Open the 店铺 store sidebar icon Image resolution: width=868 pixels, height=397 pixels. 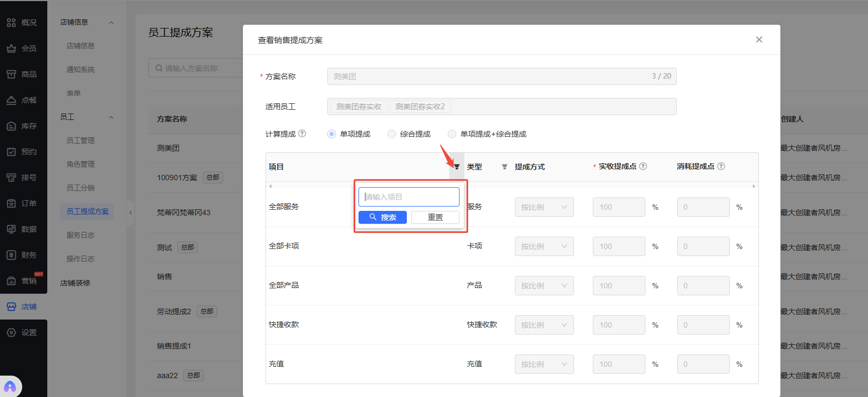coord(11,307)
